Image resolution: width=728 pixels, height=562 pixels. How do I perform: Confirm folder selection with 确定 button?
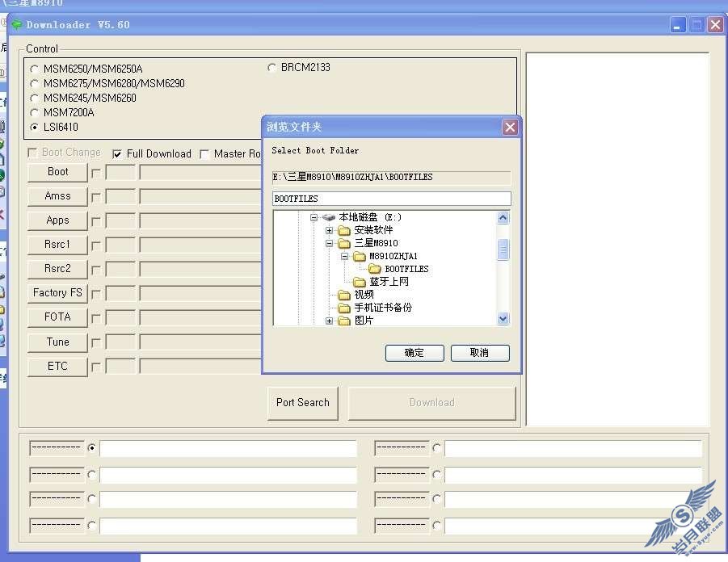tap(414, 353)
